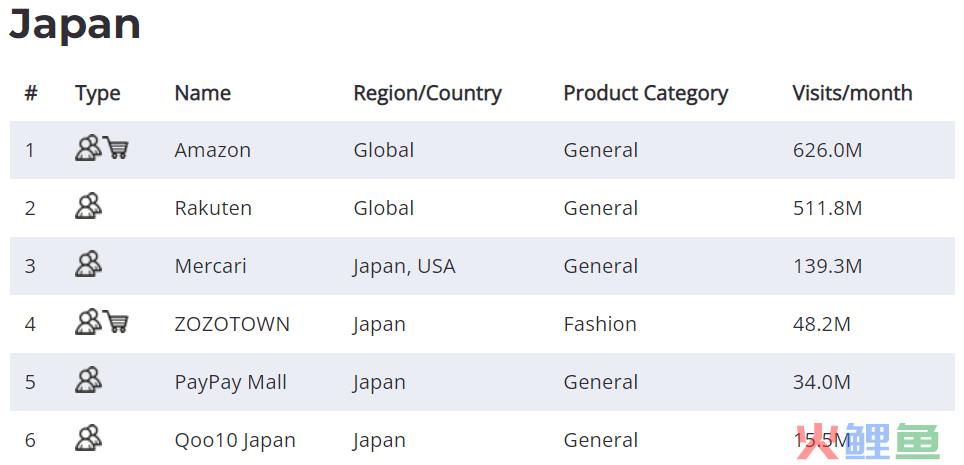The image size is (964, 465).
Task: Click the marketplace people icon in Rakuten row
Action: [89, 206]
